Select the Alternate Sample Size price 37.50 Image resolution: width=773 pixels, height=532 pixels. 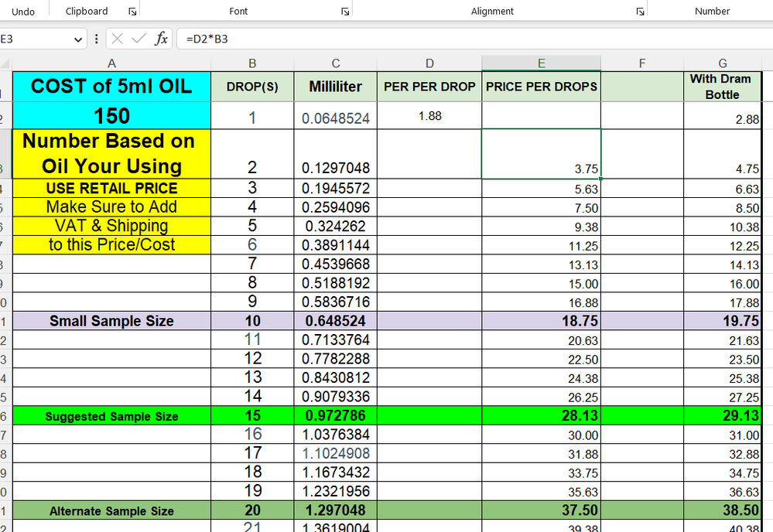tap(541, 510)
